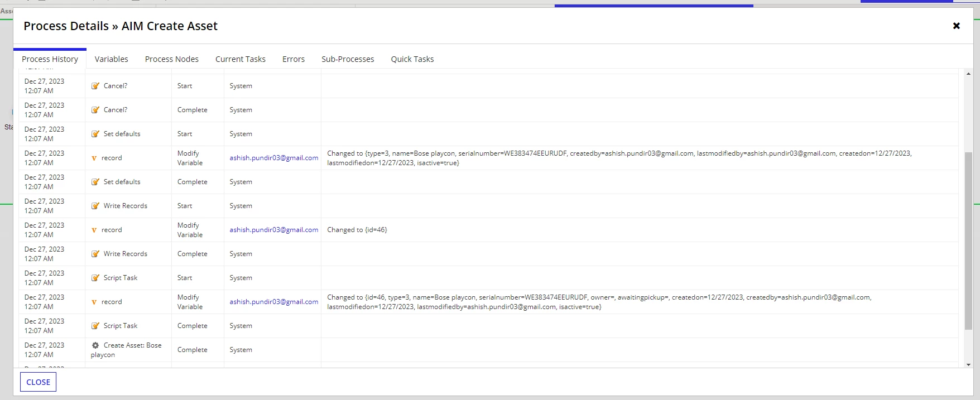Click the 'Process Details » AIM Create Asset' title
This screenshot has width=980, height=400.
coord(121,26)
